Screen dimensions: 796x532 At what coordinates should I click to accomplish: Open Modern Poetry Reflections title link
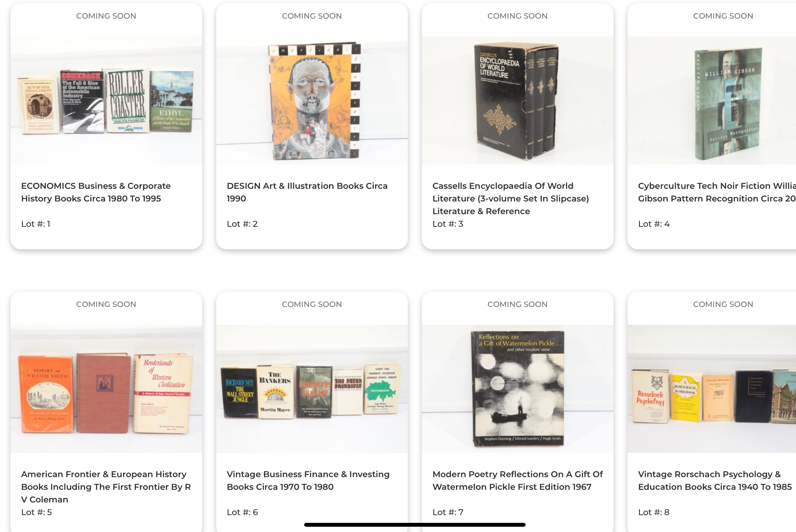coord(518,480)
